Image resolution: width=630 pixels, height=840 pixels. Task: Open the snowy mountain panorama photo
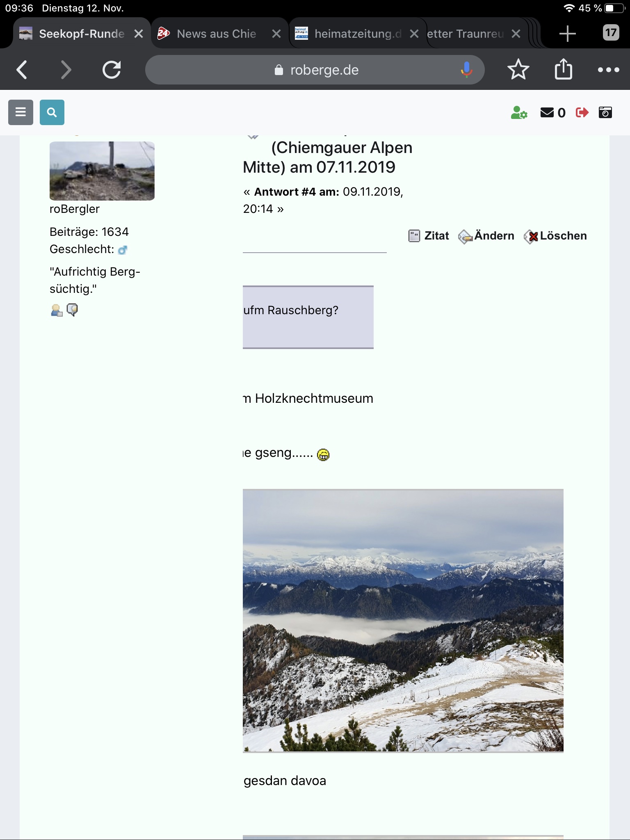click(403, 621)
